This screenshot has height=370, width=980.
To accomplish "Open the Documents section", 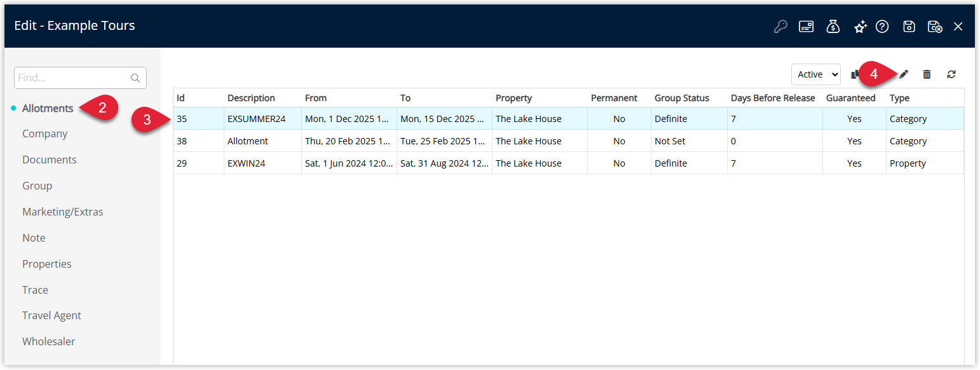I will (x=50, y=160).
